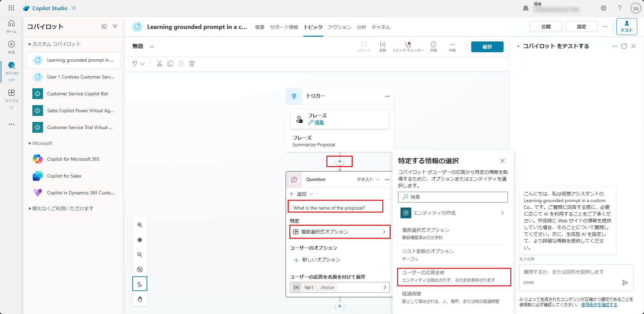Open the copilot list filter icon
This screenshot has height=314, width=644.
click(115, 27)
